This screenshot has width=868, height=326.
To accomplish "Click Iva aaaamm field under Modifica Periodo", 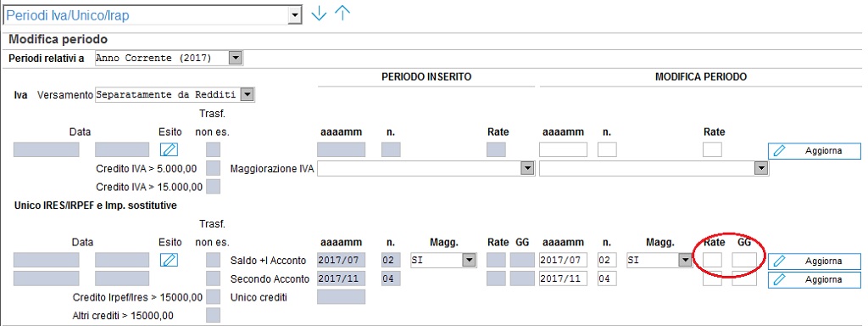I will pyautogui.click(x=563, y=149).
